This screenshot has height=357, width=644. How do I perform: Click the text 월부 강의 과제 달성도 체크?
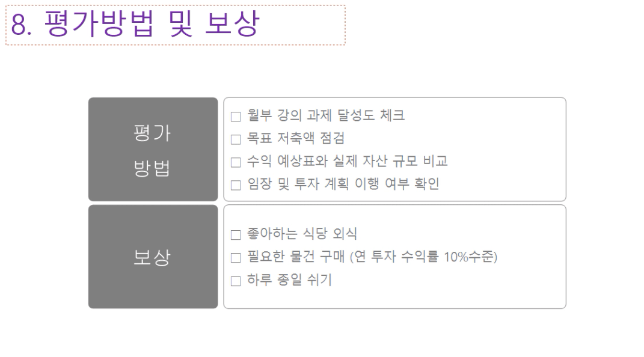pos(326,115)
